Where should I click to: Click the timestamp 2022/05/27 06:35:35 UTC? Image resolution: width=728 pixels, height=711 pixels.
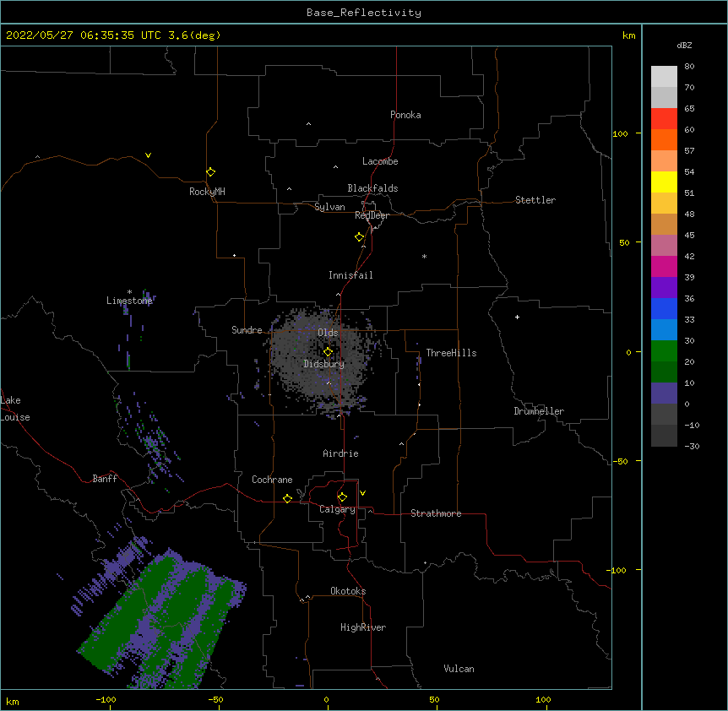pos(84,35)
